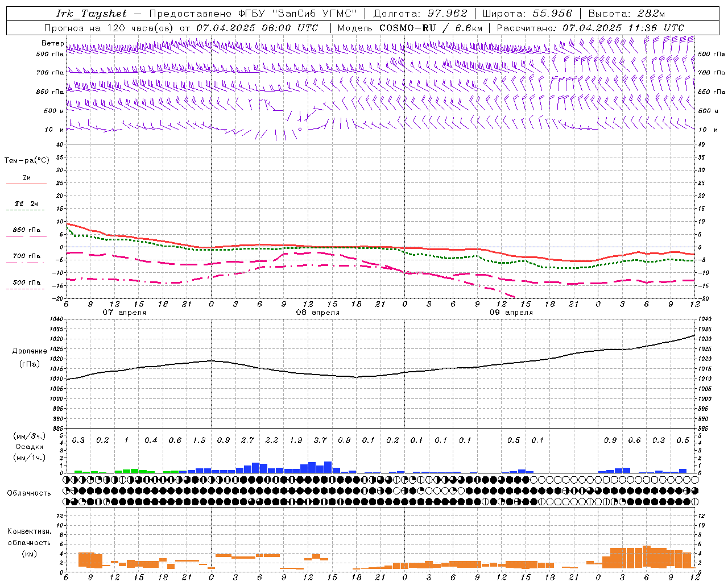Click the 1.9 precipitation value
Viewport: 728px width, 582px height.
pos(296,440)
